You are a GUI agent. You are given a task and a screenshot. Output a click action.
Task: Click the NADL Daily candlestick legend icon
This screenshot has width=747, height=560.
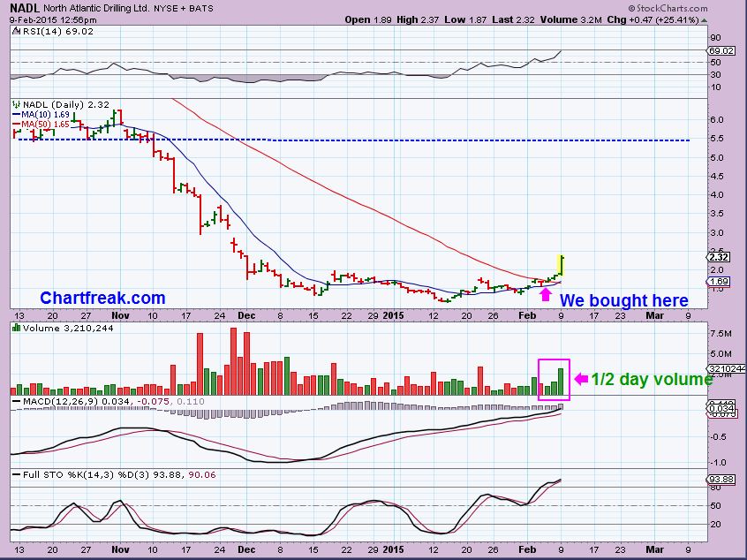[16, 104]
